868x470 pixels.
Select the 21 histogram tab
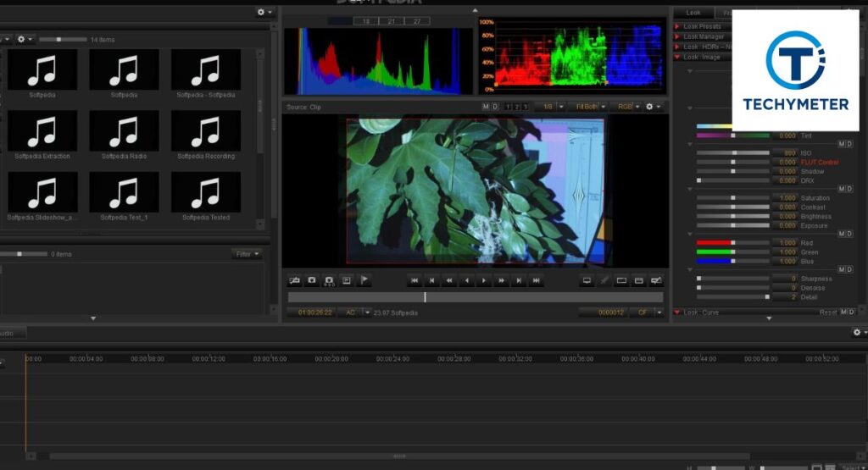point(392,21)
